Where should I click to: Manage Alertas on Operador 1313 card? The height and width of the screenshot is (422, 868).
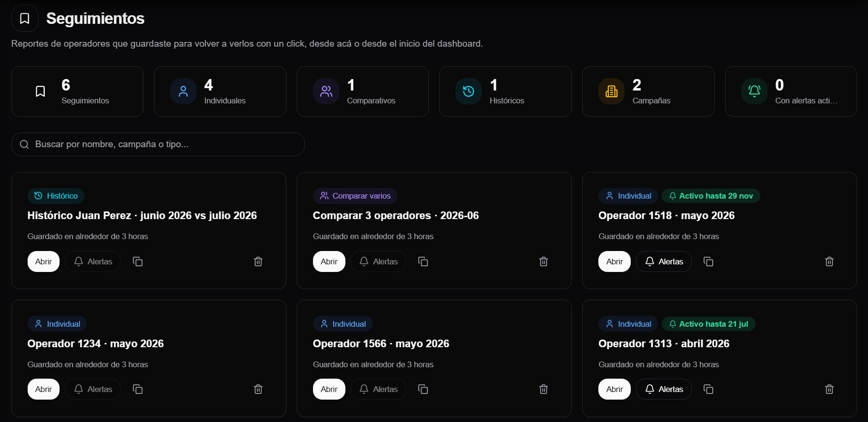(x=664, y=389)
